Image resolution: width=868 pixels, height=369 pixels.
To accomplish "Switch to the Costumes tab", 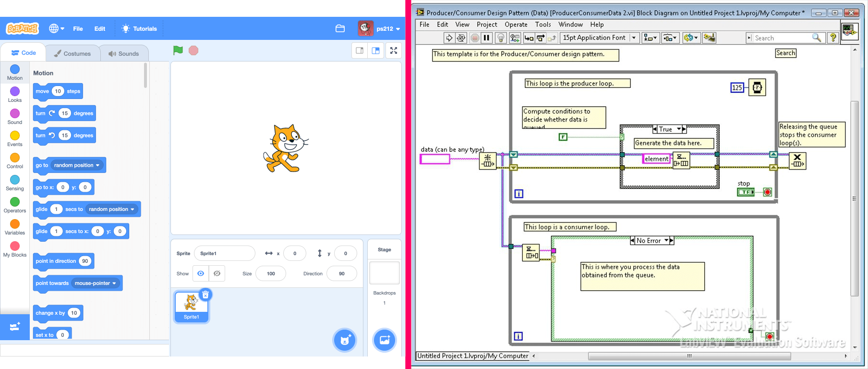I will (x=72, y=53).
